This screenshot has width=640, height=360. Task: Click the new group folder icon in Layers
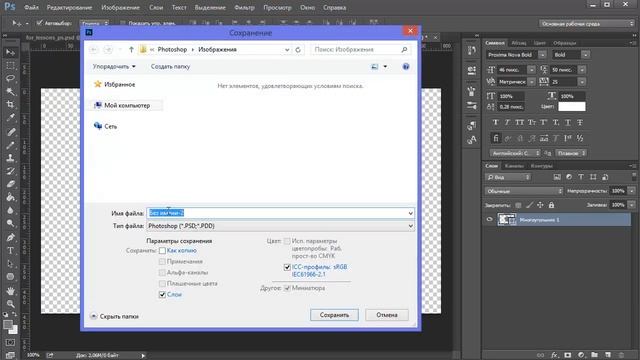(x=594, y=355)
